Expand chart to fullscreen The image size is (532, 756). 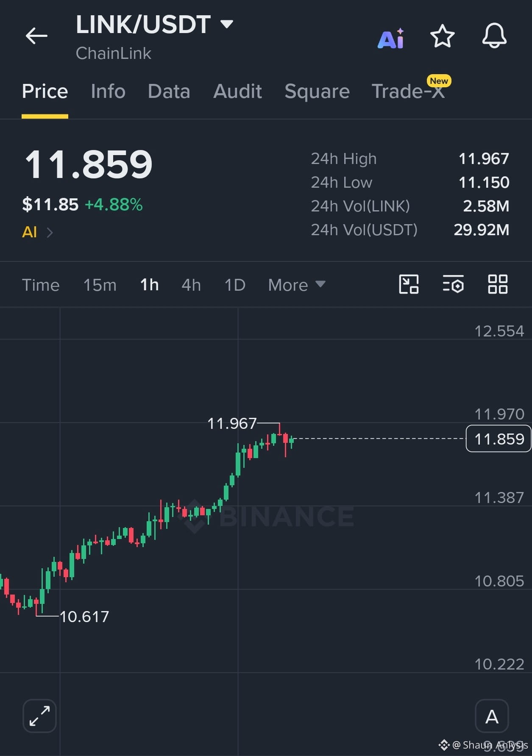tap(39, 716)
